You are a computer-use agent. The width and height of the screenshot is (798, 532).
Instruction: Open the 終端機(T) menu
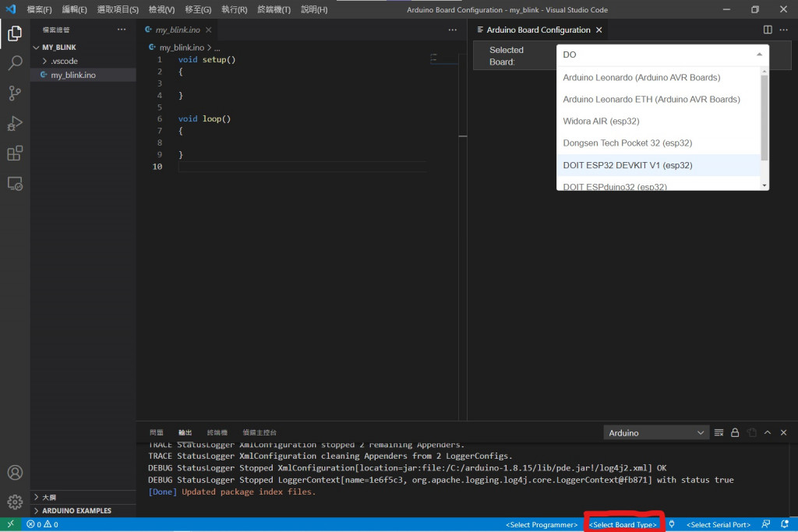click(274, 9)
